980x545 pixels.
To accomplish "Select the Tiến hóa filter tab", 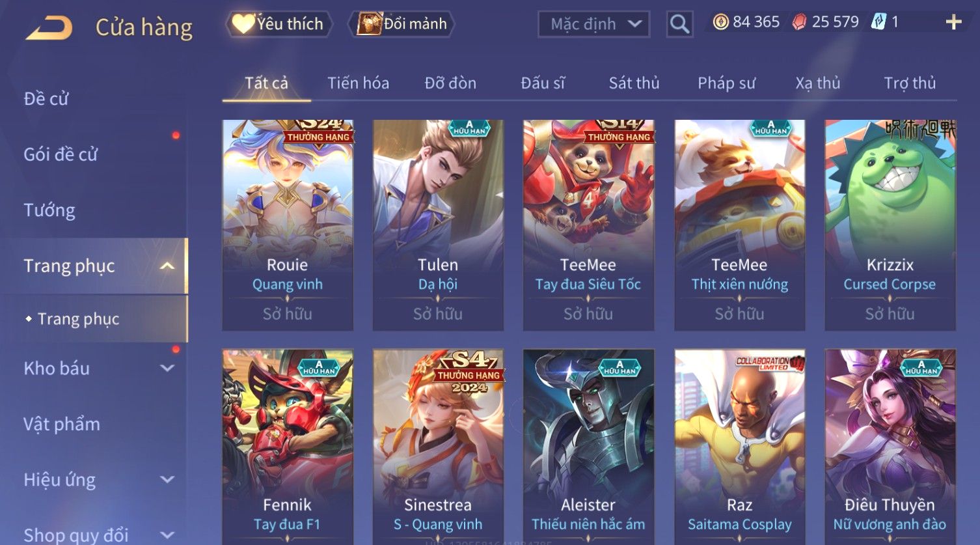I will click(x=358, y=83).
